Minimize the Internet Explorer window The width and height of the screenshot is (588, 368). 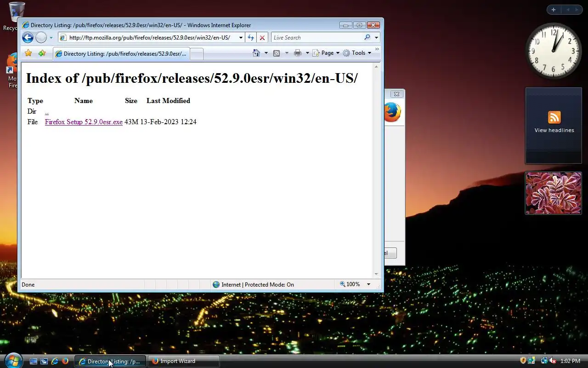click(346, 25)
